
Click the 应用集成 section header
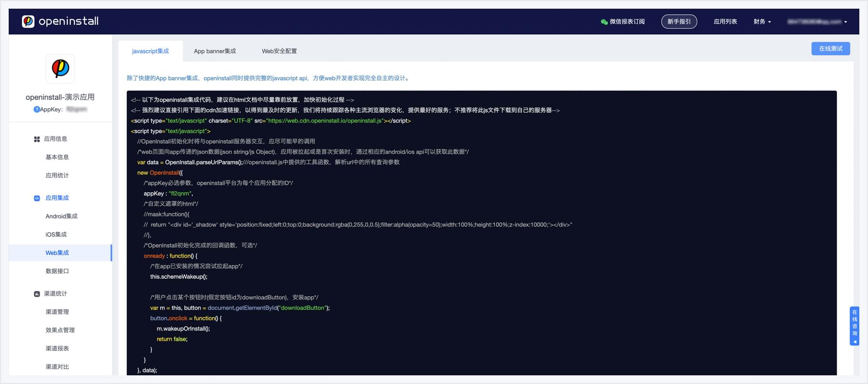click(x=57, y=198)
